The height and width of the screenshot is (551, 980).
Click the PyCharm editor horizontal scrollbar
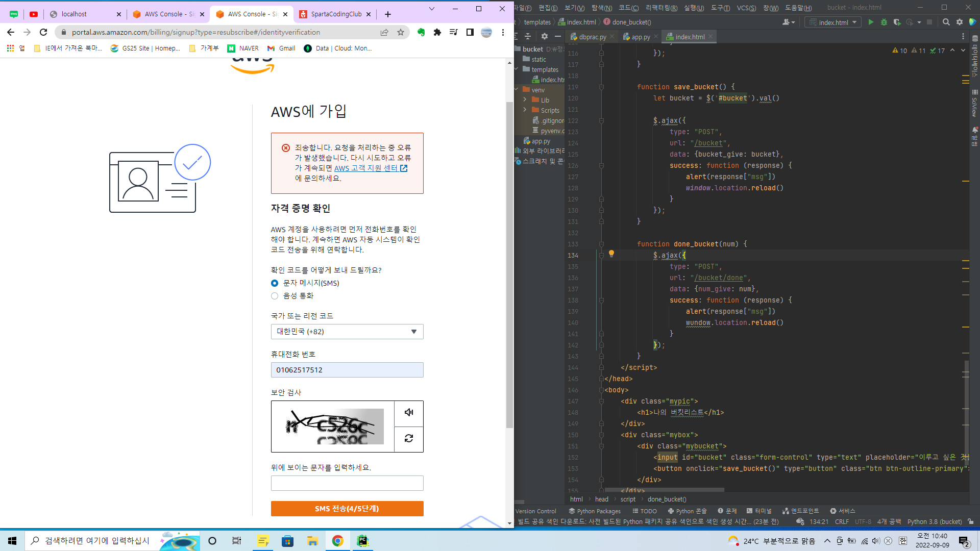pos(664,490)
